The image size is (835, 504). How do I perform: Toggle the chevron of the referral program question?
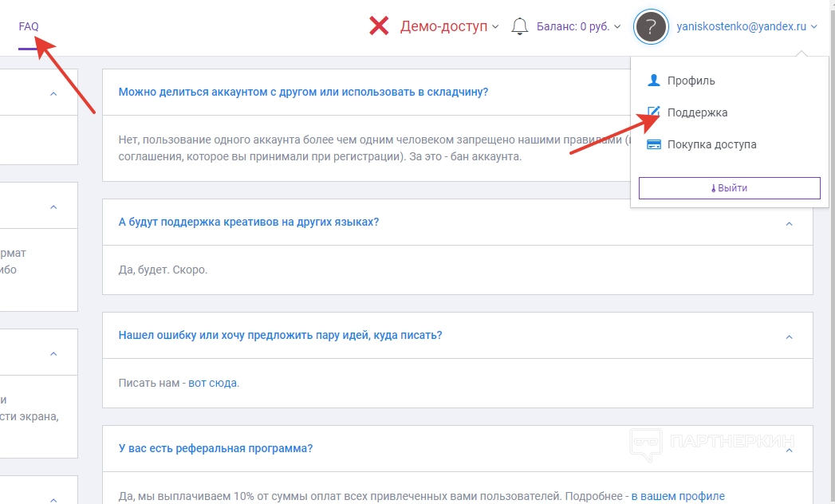pos(789,451)
